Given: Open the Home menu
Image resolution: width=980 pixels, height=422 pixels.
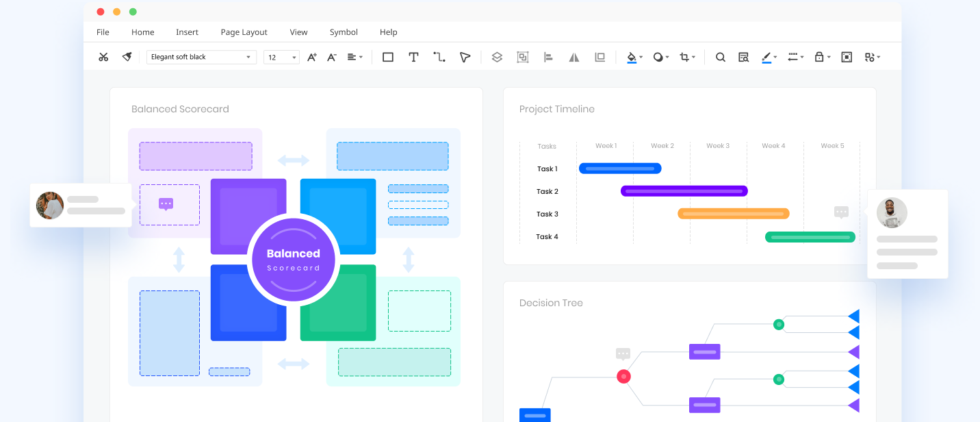Looking at the screenshot, I should pyautogui.click(x=143, y=32).
